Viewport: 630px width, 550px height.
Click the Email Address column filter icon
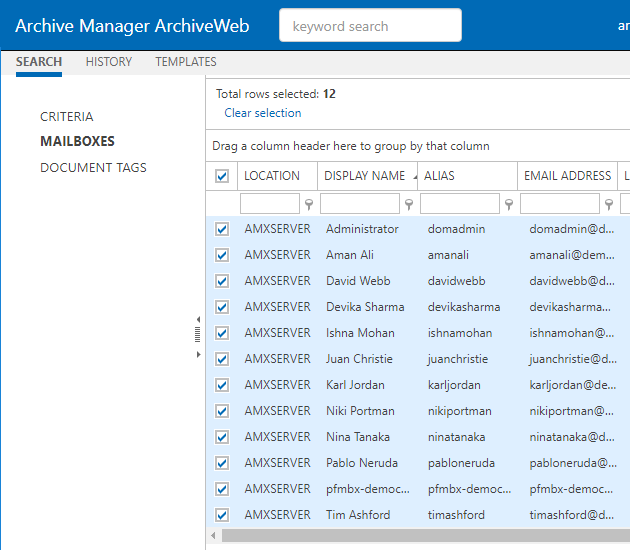coord(608,205)
